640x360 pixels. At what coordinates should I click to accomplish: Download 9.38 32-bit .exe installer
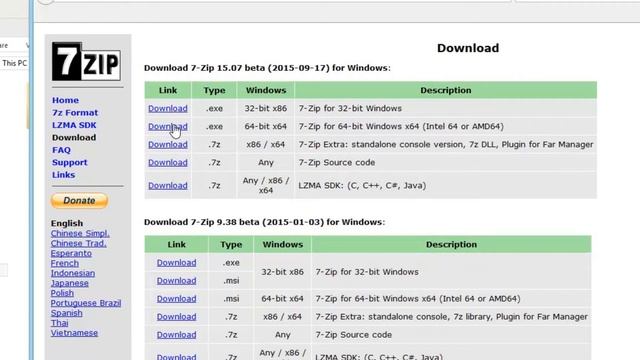(176, 263)
